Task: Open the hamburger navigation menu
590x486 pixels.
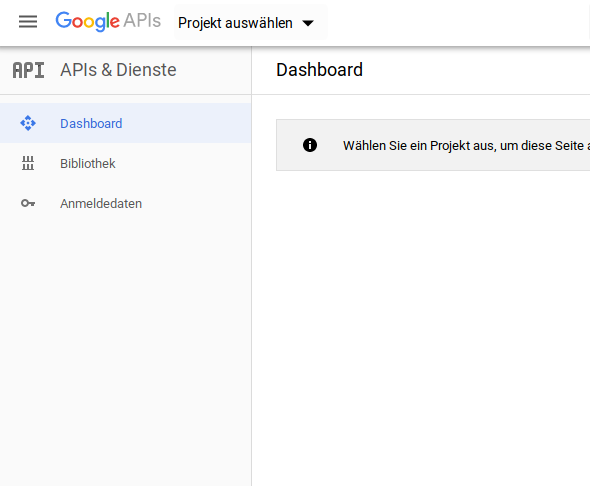Action: tap(28, 22)
